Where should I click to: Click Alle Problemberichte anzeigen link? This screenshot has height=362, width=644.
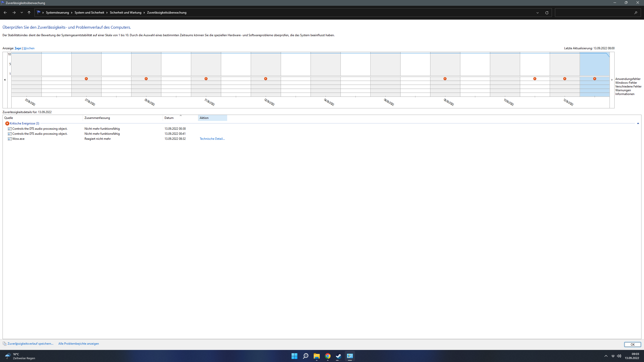click(78, 344)
